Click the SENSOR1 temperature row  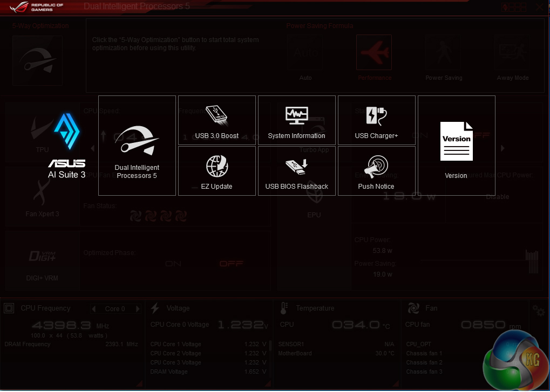click(336, 345)
